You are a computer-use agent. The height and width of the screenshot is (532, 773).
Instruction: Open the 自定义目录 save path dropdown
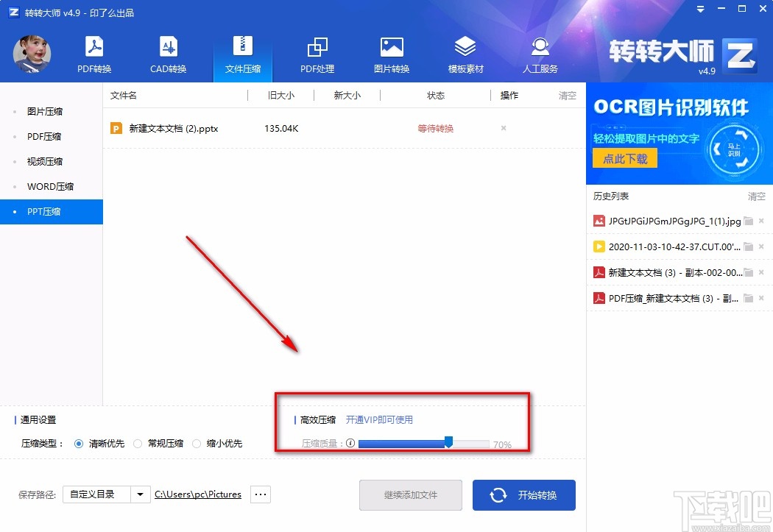click(140, 494)
